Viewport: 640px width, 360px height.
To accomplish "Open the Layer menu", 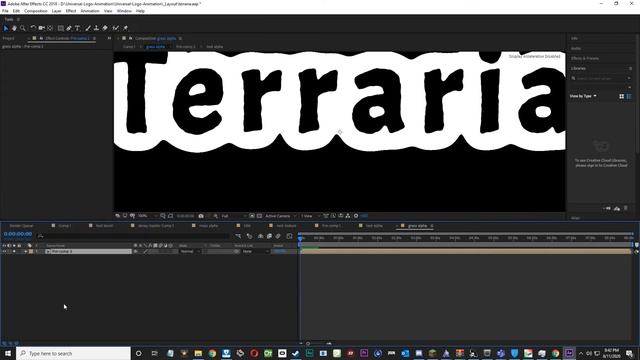I will pyautogui.click(x=56, y=11).
